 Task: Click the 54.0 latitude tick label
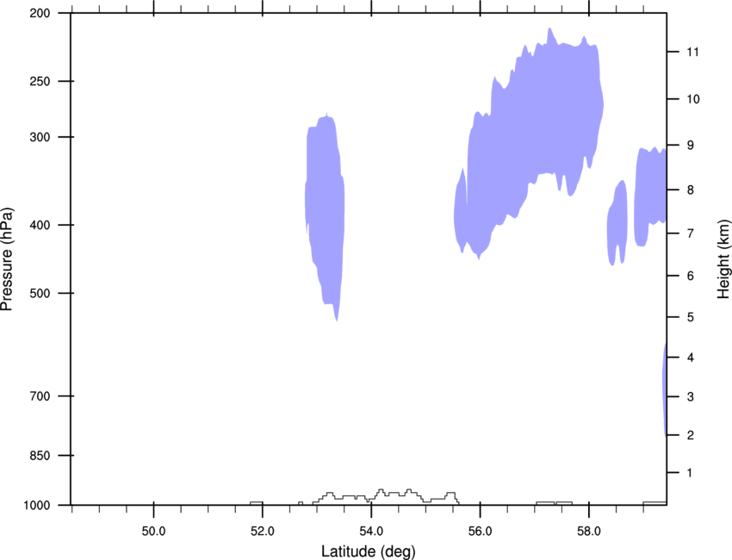coord(371,532)
